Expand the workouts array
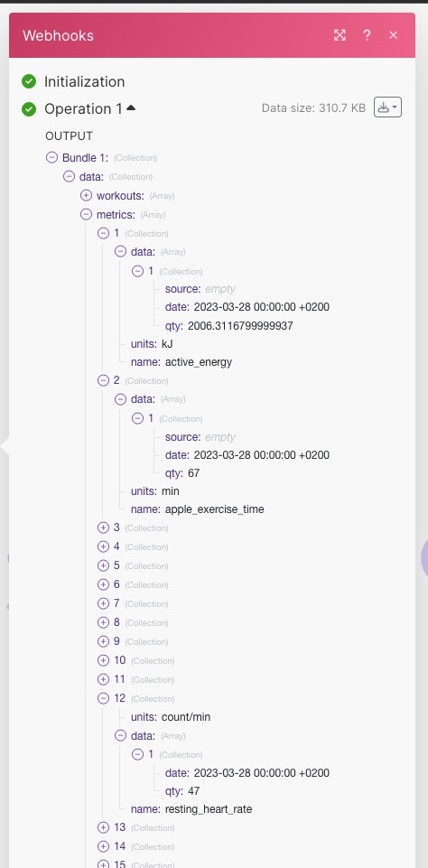Screen dimensions: 428x868 click(86, 195)
